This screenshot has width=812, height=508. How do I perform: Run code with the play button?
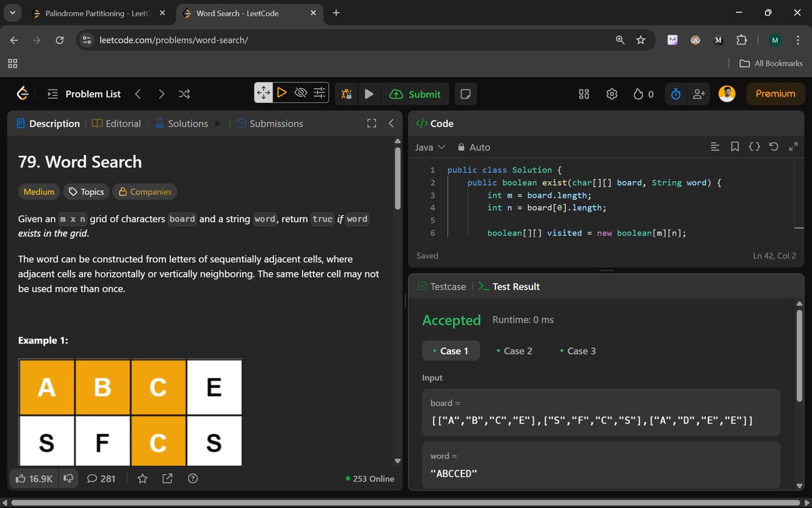click(369, 94)
